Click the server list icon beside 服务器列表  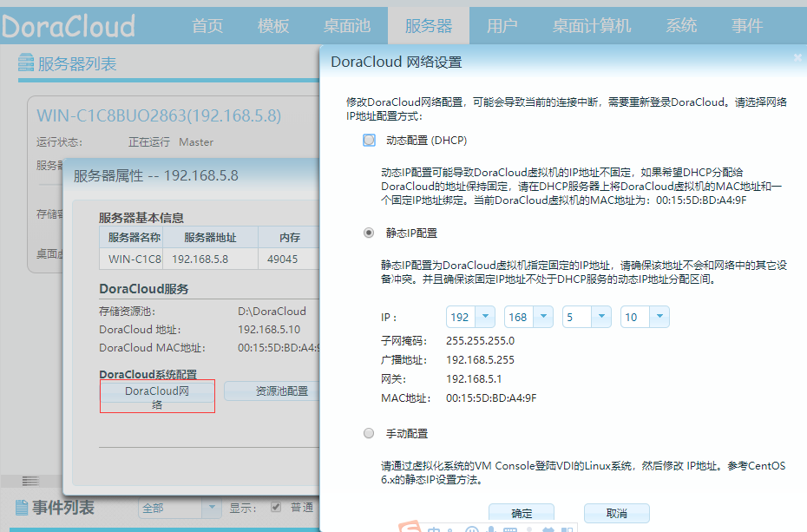coord(26,62)
